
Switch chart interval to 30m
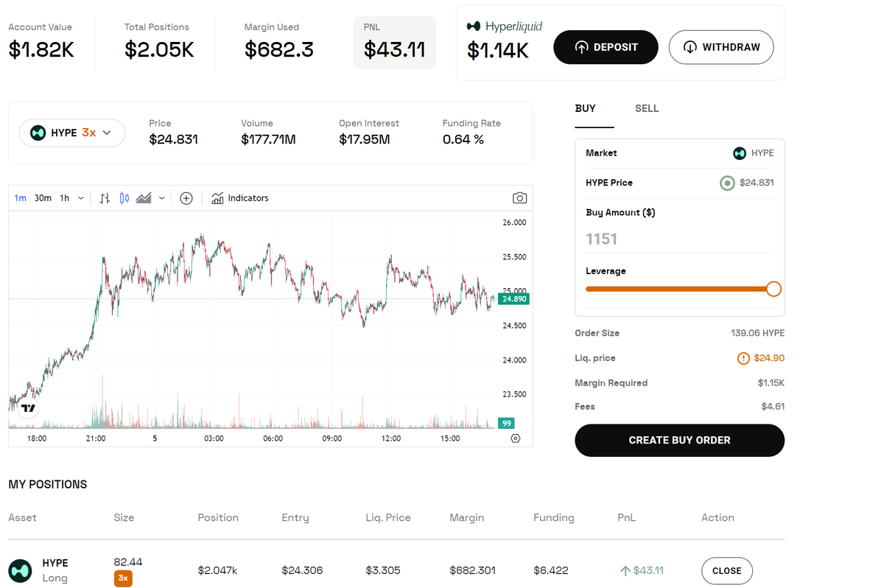(x=43, y=198)
